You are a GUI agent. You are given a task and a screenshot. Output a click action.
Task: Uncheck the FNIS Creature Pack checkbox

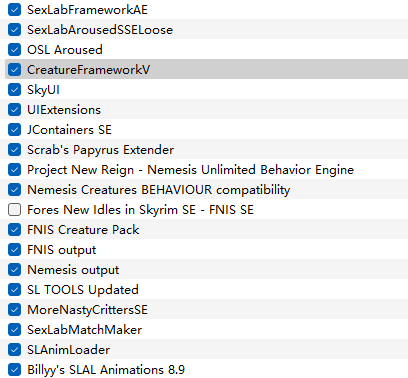[14, 230]
